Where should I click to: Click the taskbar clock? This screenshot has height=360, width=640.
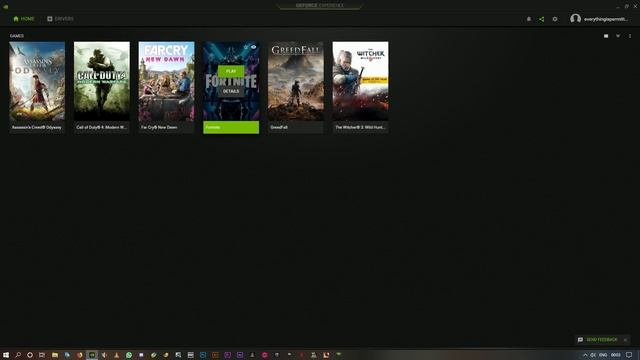[616, 355]
